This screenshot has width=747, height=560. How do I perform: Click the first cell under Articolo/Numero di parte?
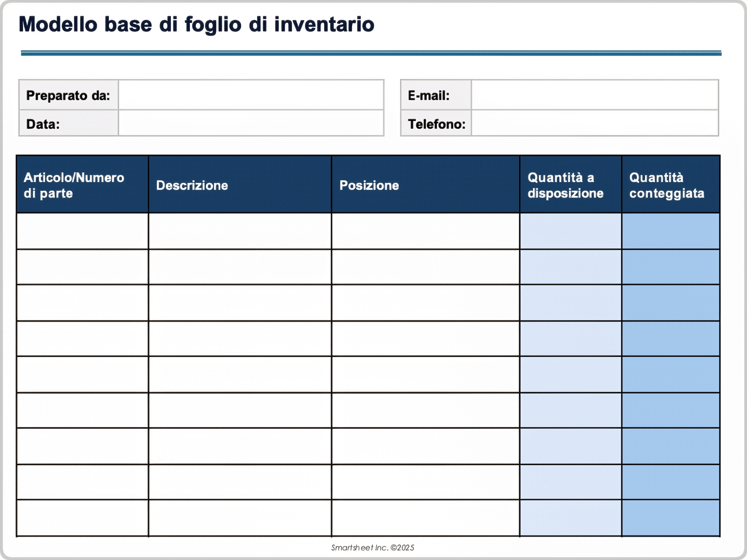pyautogui.click(x=82, y=231)
